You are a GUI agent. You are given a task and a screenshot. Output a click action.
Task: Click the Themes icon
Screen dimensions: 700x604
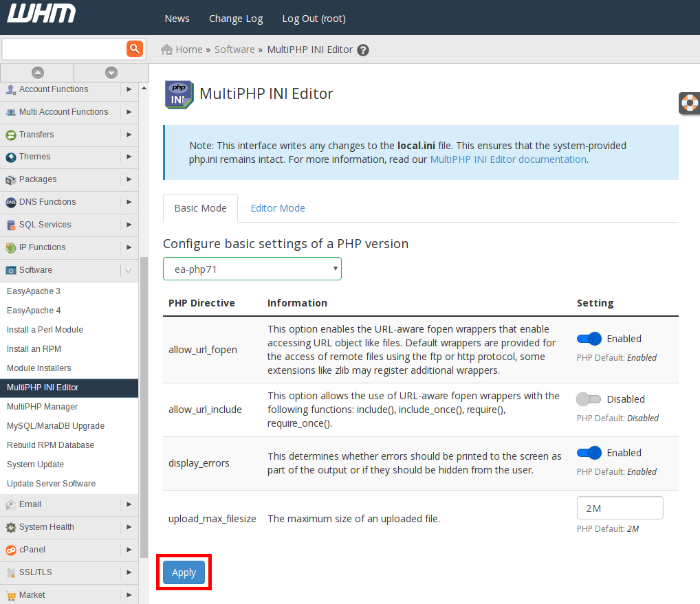[x=11, y=157]
